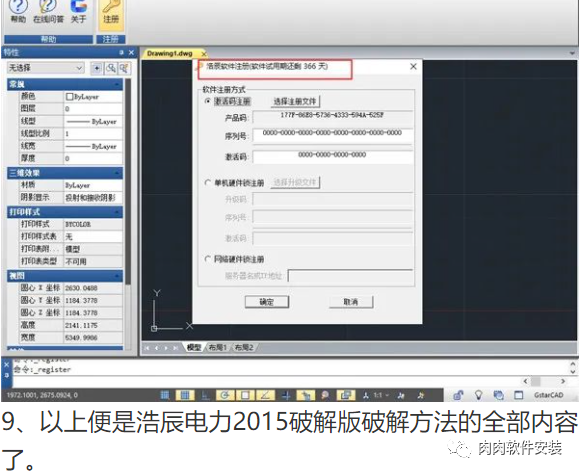Select 网络硬件锁注册 radio option
580x474 pixels.
(208, 259)
